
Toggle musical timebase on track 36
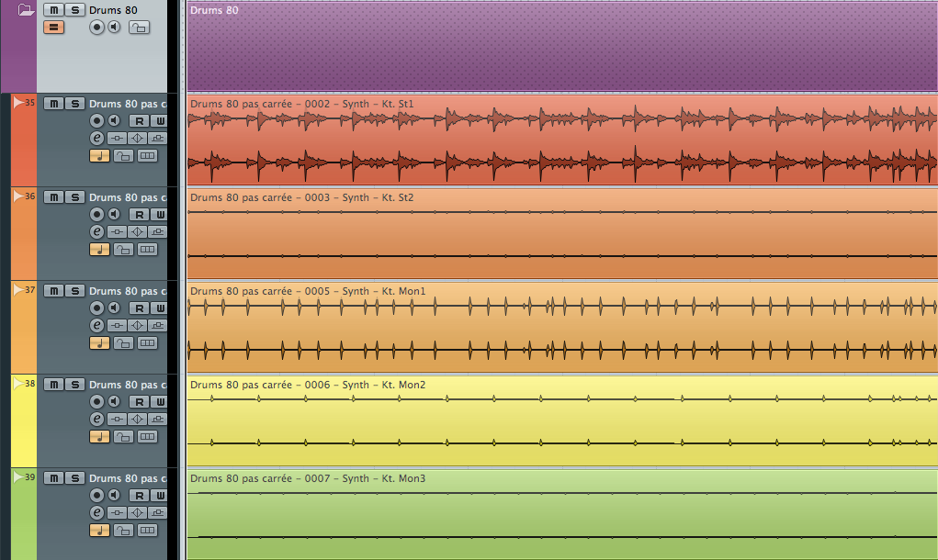[99, 249]
